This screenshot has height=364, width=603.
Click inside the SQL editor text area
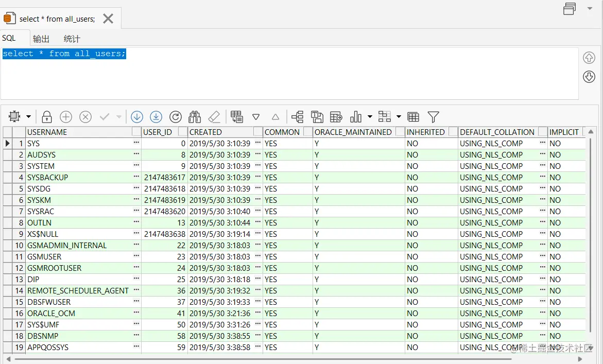289,73
